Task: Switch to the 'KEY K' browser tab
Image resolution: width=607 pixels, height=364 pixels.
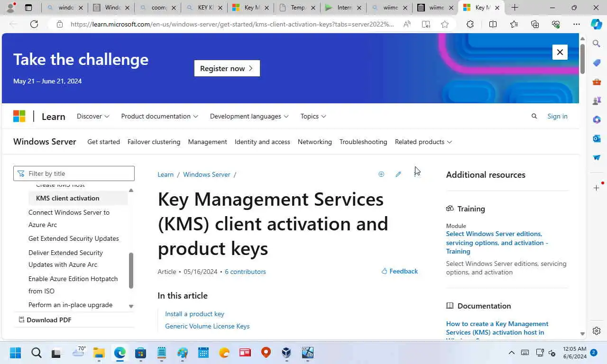Action: (x=204, y=8)
